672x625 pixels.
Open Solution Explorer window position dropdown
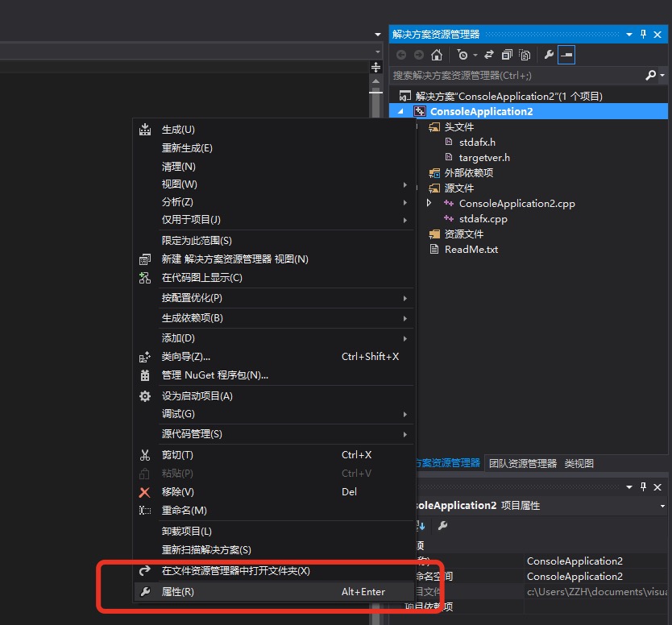629,35
